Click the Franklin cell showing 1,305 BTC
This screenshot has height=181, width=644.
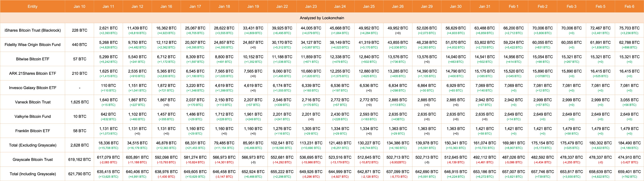[311, 131]
